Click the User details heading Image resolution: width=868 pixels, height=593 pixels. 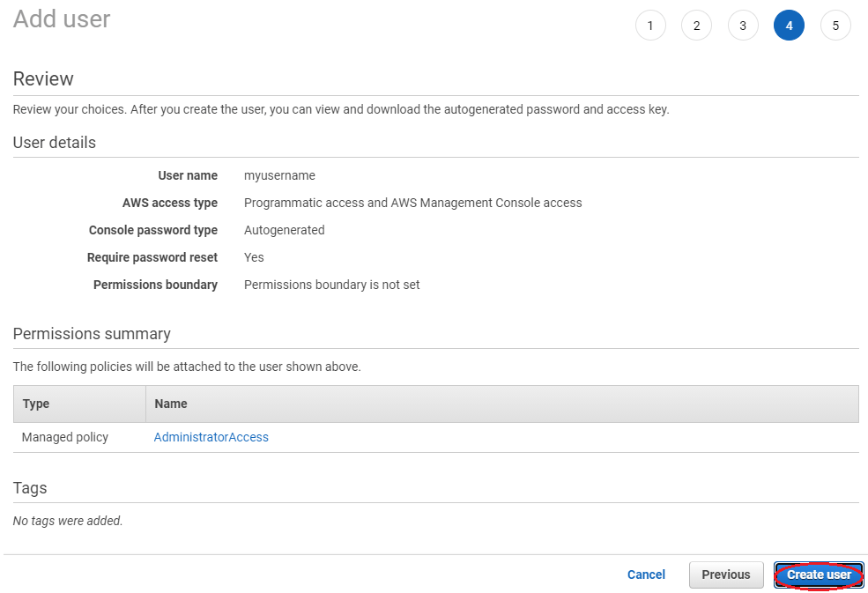(x=55, y=142)
